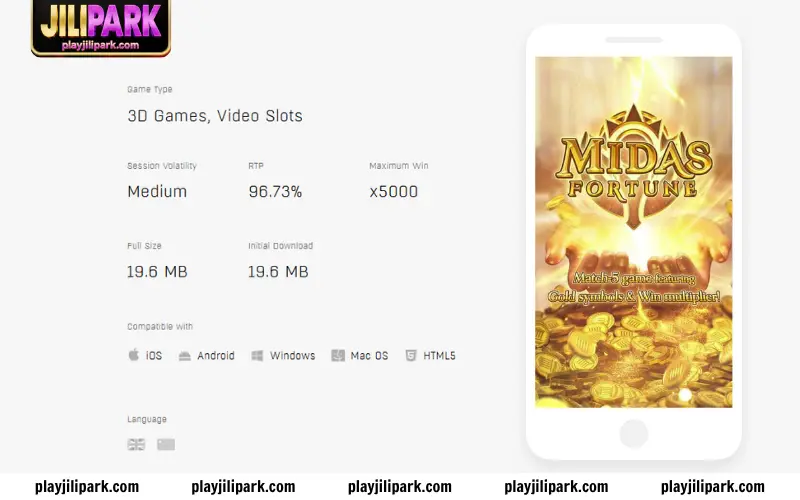
Task: Click 3D Games, Video Slots text
Action: tap(215, 116)
